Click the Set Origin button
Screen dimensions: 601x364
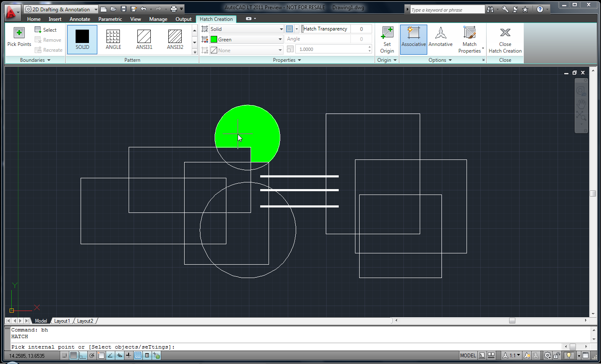pyautogui.click(x=387, y=39)
